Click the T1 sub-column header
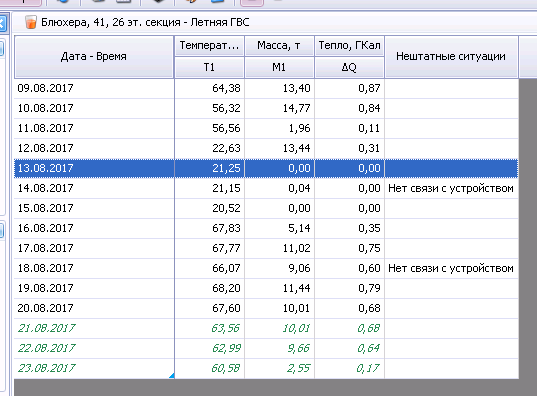This screenshot has height=396, width=537. (209, 67)
